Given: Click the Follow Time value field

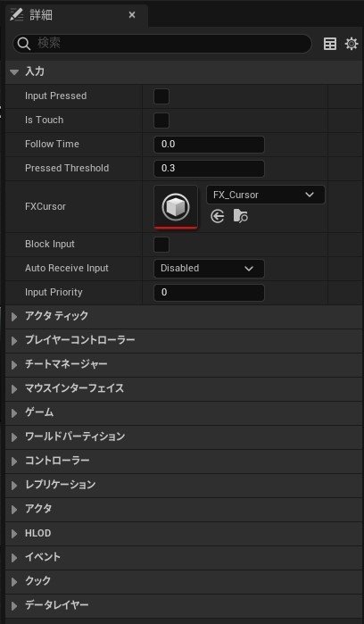Looking at the screenshot, I should [209, 144].
